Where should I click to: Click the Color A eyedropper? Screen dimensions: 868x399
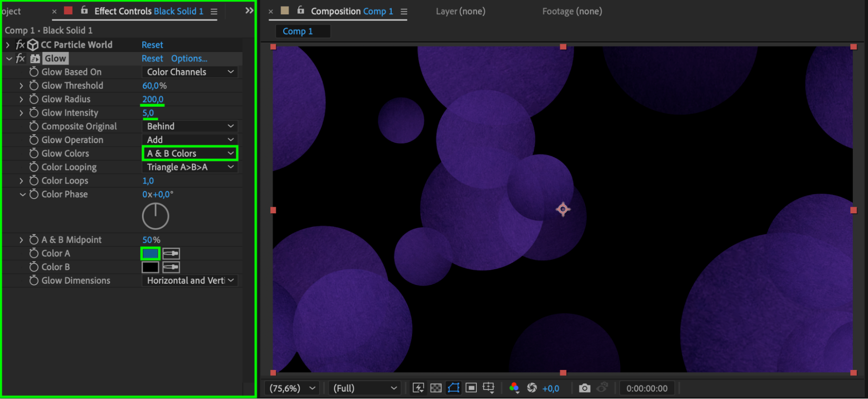pyautogui.click(x=171, y=253)
